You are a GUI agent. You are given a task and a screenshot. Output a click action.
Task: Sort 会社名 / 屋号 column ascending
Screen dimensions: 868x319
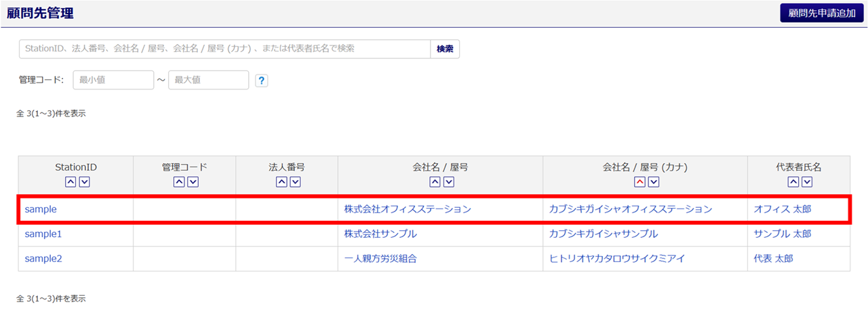pyautogui.click(x=435, y=182)
